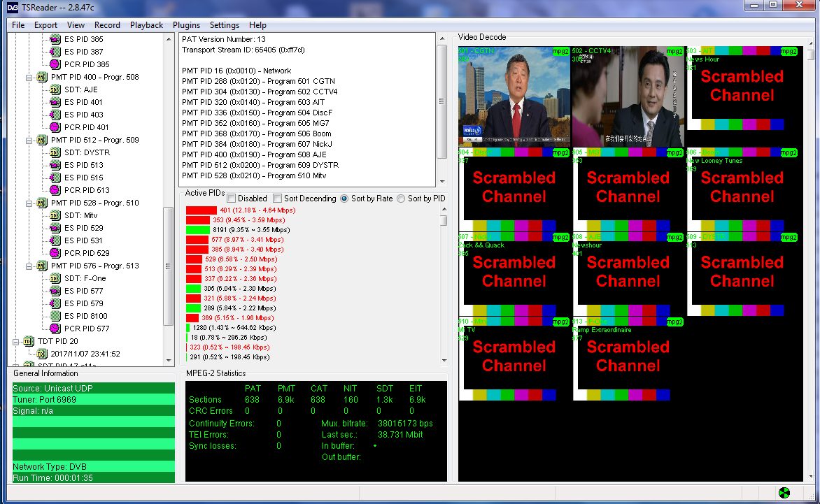Viewport: 820px width, 504px height.
Task: Click the SDT icon beside AJE
Action: pos(55,89)
